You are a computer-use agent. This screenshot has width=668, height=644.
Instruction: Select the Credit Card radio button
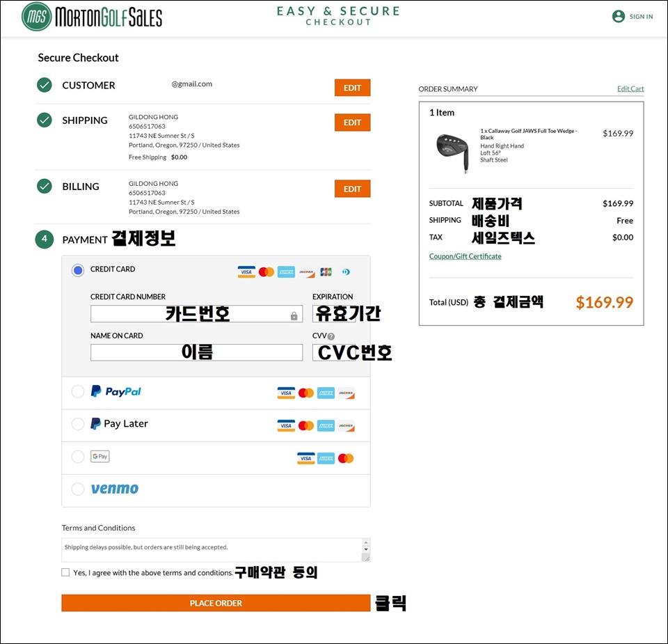coord(77,270)
